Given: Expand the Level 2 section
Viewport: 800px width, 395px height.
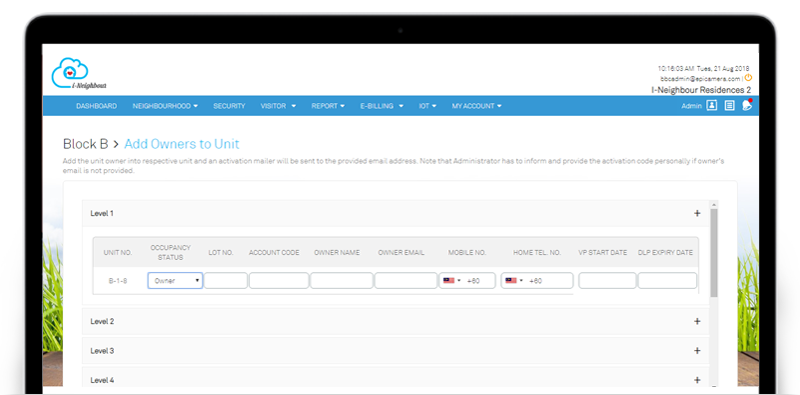Looking at the screenshot, I should (396, 322).
